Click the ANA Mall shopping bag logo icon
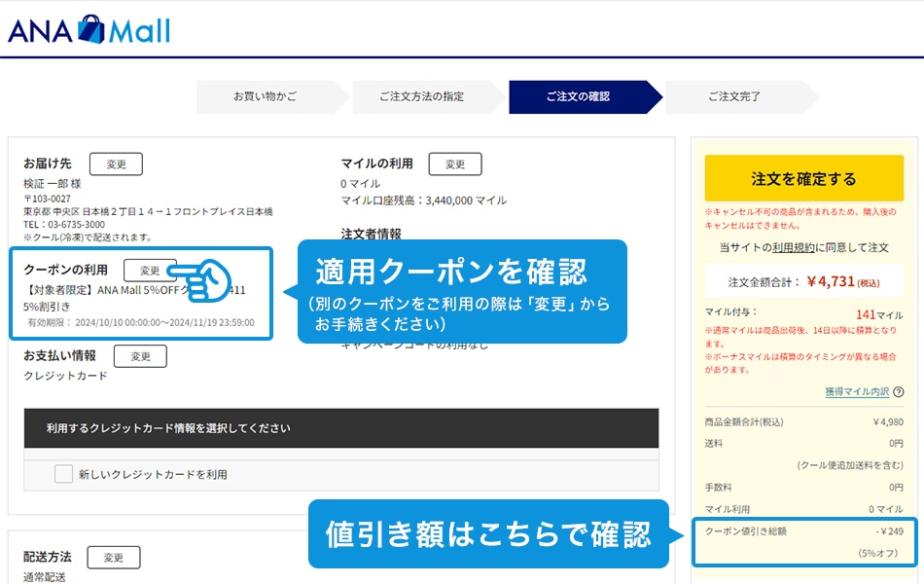 click(89, 28)
